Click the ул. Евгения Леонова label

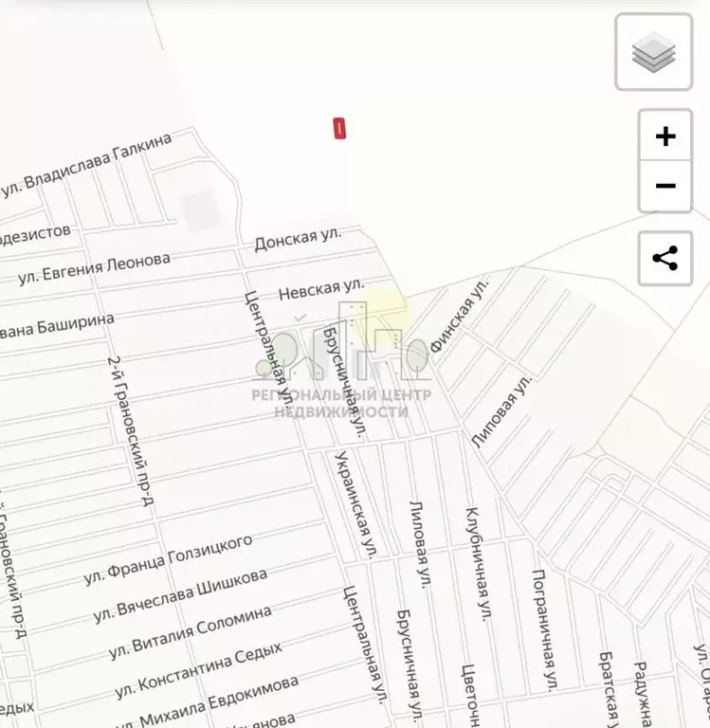94,268
